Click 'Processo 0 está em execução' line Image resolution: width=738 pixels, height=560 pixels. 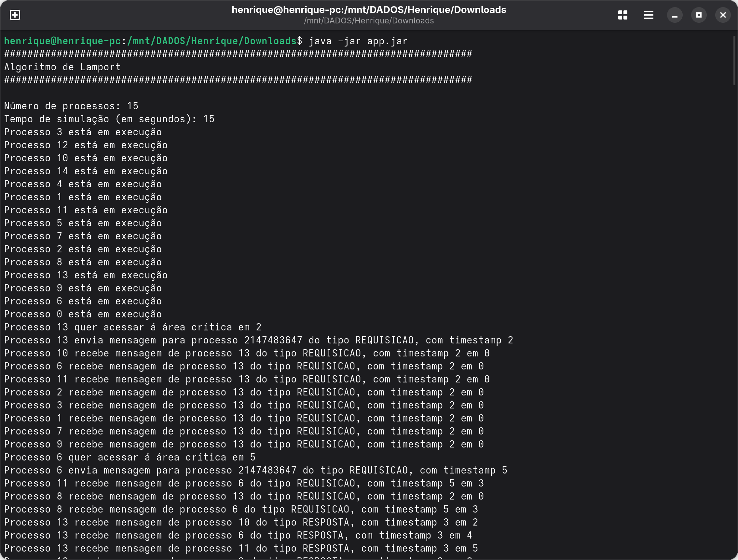point(83,314)
